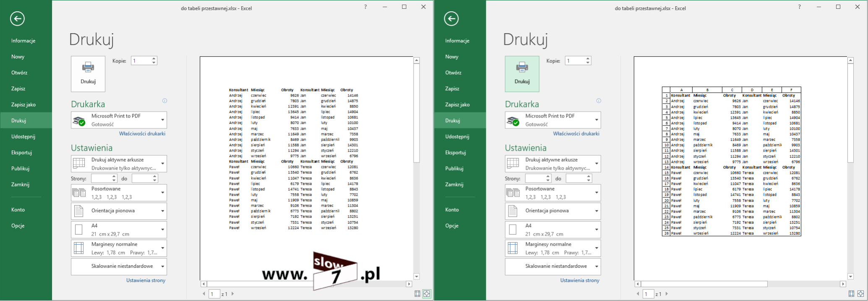Image resolution: width=868 pixels, height=301 pixels.
Task: Click Kopie input field in right window
Action: (575, 61)
